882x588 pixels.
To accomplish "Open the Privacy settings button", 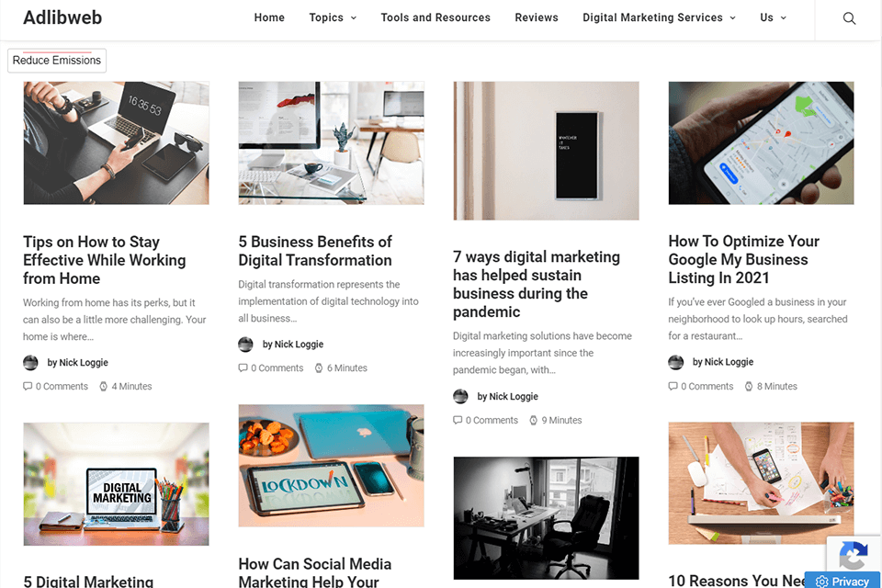I will click(x=842, y=581).
